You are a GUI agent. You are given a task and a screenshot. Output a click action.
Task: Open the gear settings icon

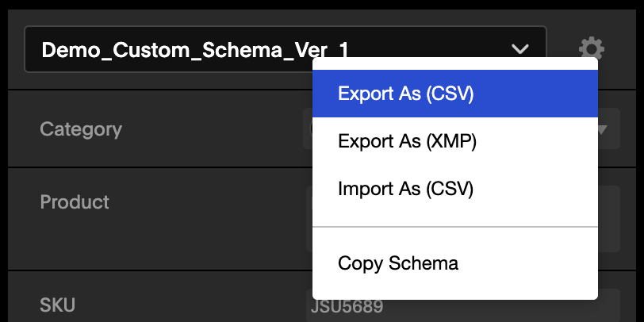tap(592, 49)
